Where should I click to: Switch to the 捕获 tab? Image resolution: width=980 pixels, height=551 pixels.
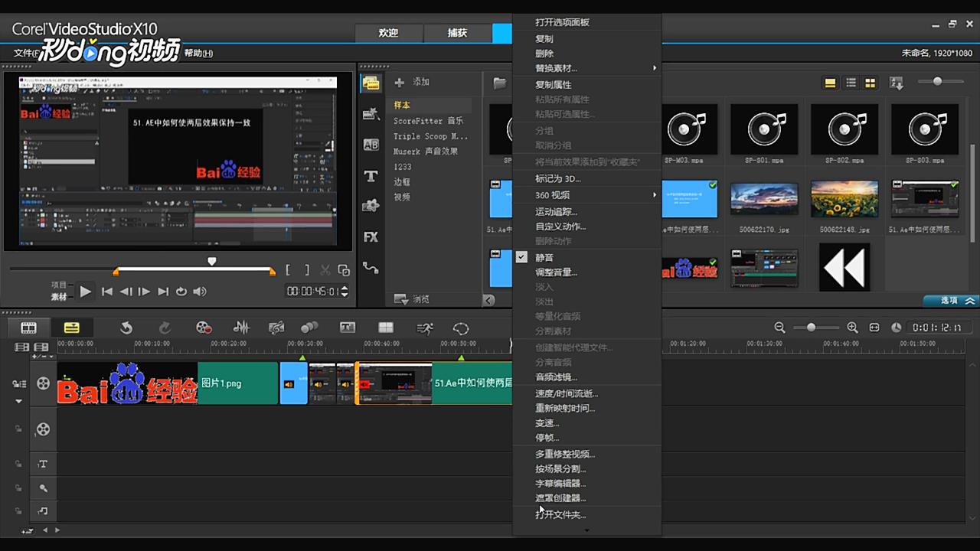click(x=457, y=33)
